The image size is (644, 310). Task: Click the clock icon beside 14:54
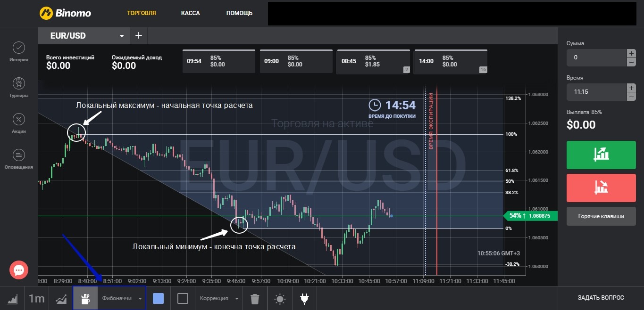(x=375, y=105)
